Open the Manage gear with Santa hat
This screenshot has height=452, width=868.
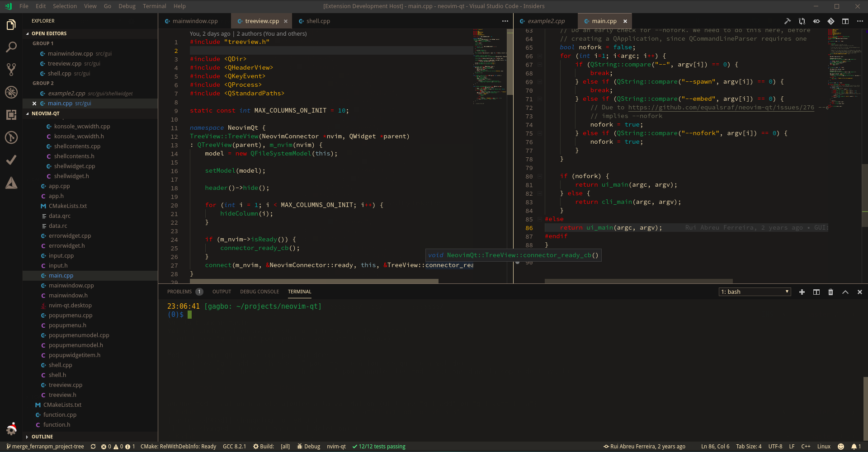(11, 428)
